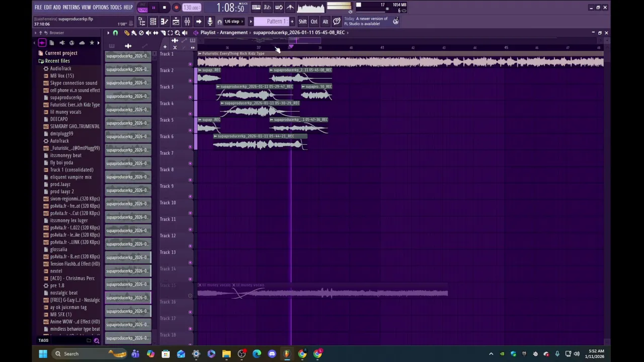Viewport: 644px width, 362px height.
Task: Select the playlist Zoom tool
Action: point(177,33)
